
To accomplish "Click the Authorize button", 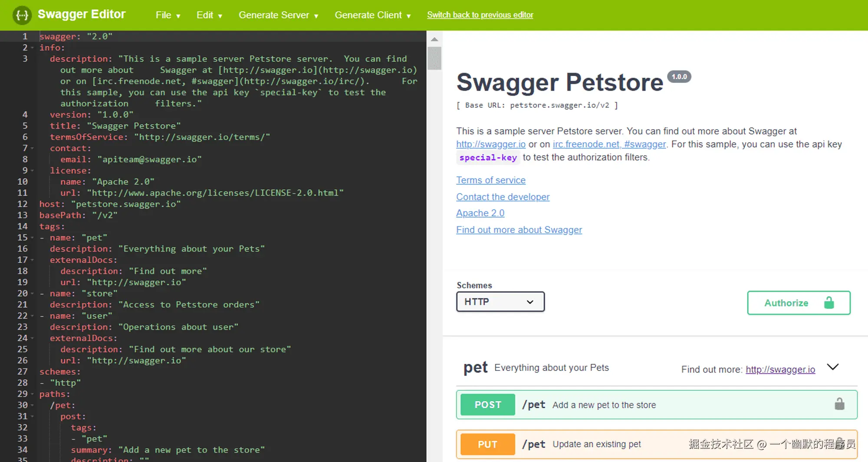I will [786, 303].
